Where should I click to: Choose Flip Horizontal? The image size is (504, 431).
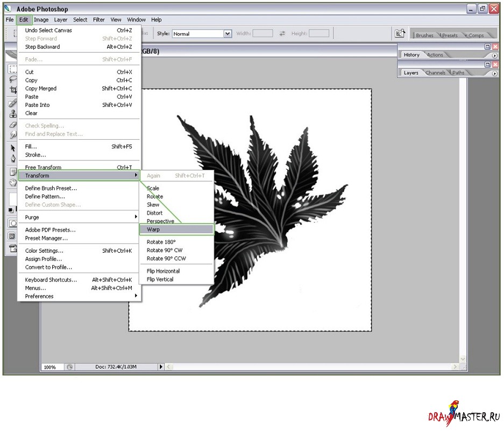point(176,271)
